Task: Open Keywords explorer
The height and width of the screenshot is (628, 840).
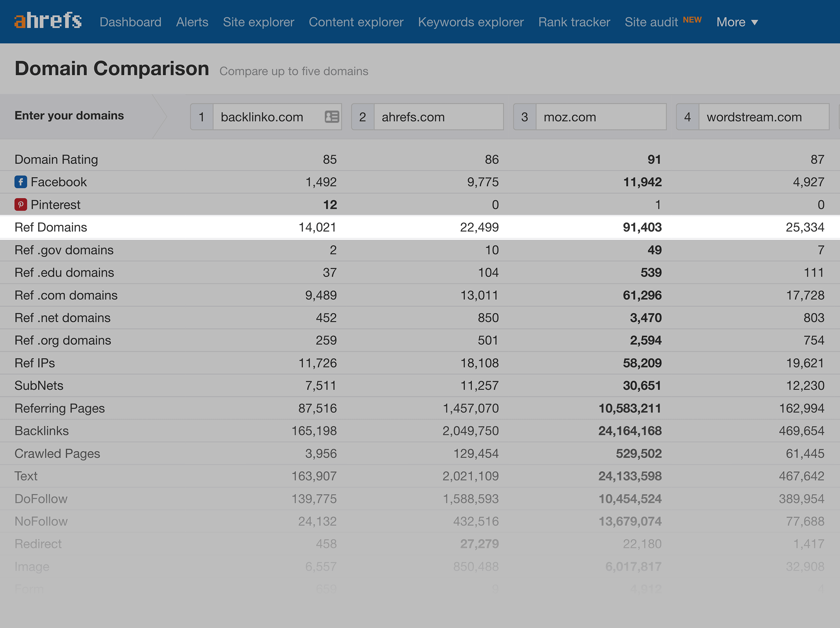Action: click(x=470, y=22)
